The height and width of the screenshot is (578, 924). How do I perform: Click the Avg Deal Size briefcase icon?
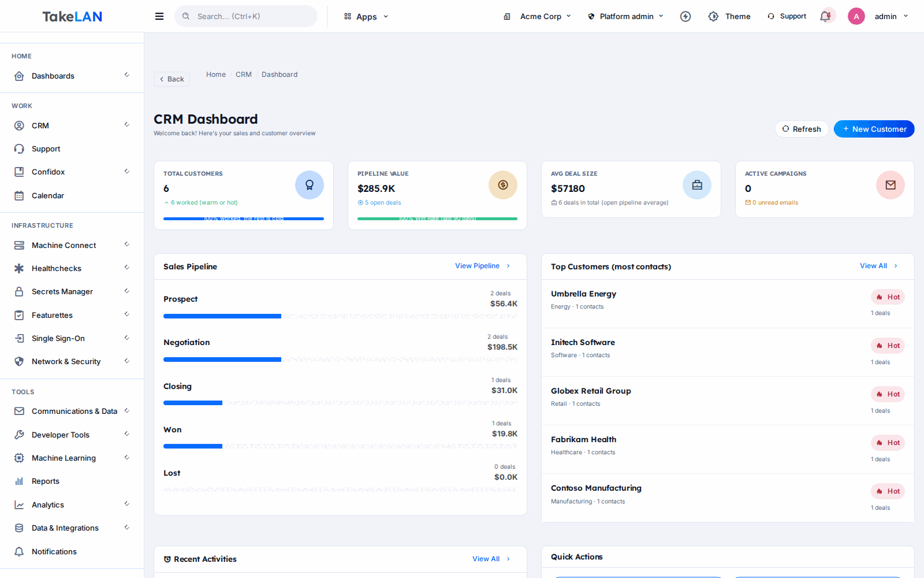697,185
